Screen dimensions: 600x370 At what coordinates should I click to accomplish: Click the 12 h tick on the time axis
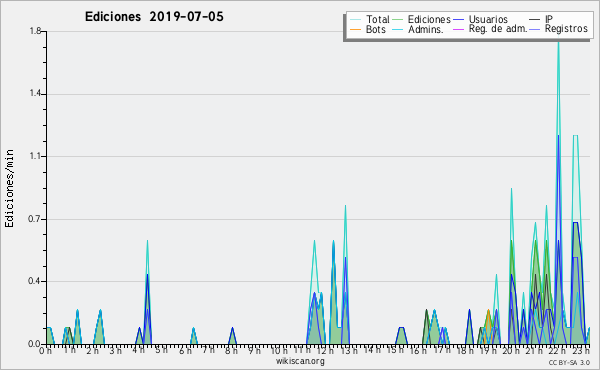(x=324, y=350)
